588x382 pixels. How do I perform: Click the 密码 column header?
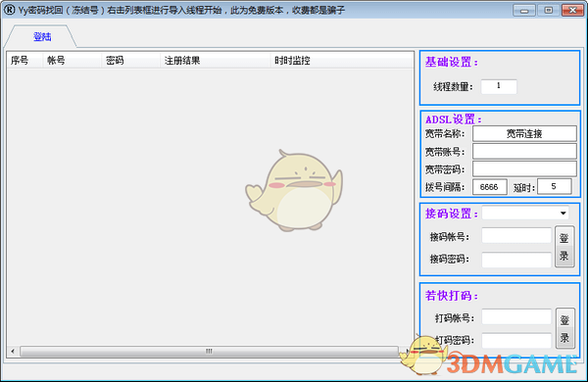[131, 61]
